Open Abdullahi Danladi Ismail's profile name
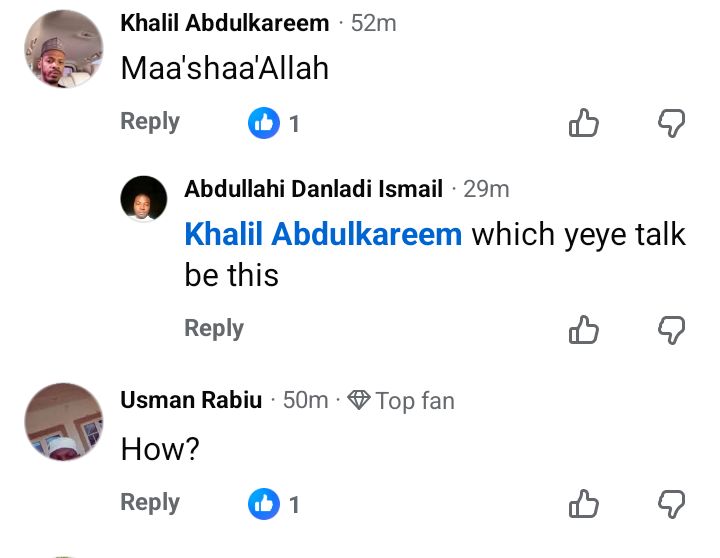This screenshot has width=720, height=558. [x=313, y=188]
